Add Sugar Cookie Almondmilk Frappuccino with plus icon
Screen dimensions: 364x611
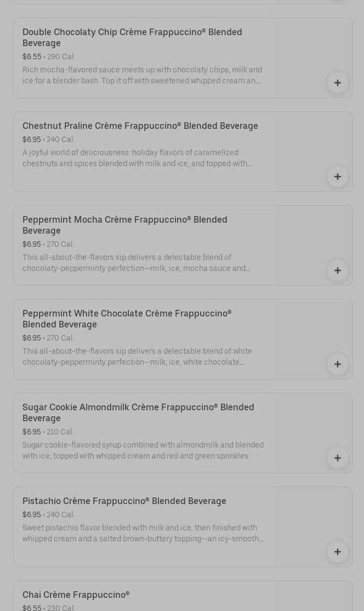coord(337,458)
